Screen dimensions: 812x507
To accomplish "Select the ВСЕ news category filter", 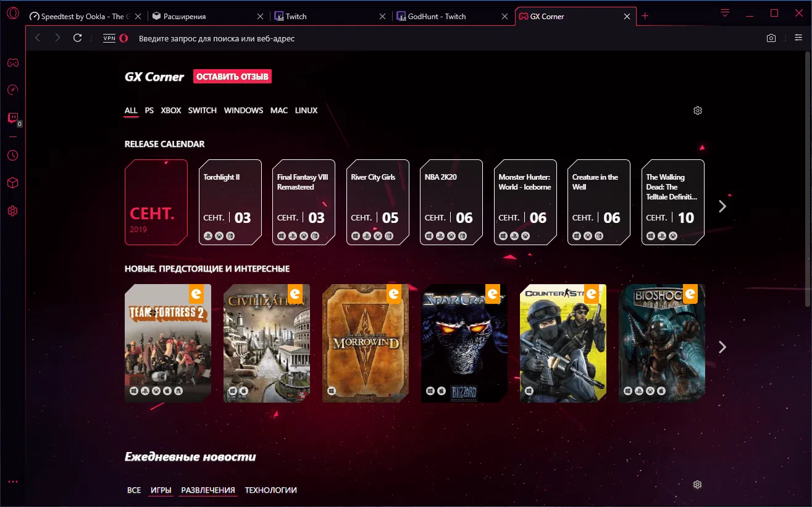I will (x=134, y=490).
